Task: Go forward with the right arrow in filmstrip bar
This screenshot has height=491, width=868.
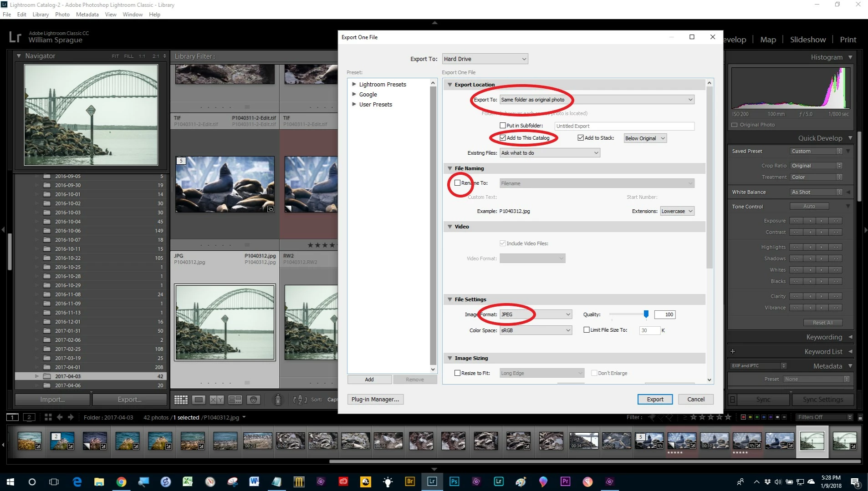Action: pyautogui.click(x=71, y=417)
